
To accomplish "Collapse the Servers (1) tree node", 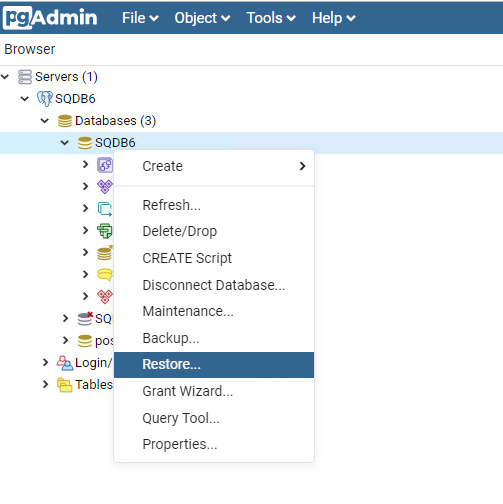I will point(5,77).
